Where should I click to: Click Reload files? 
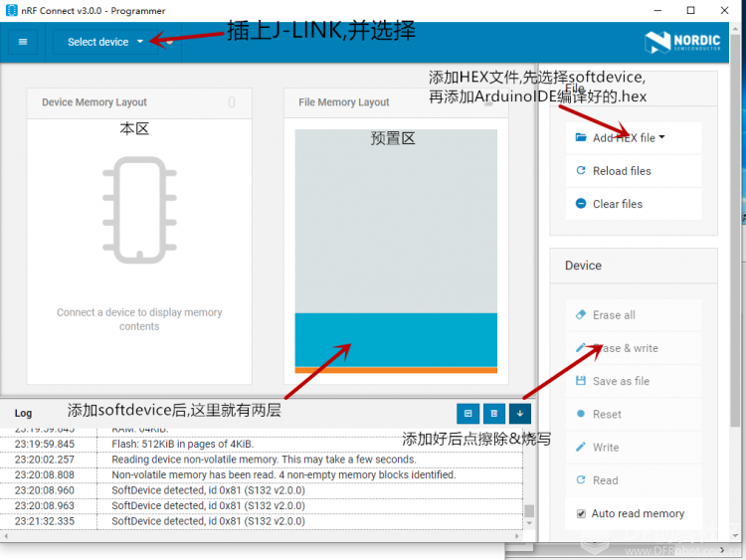click(x=634, y=171)
